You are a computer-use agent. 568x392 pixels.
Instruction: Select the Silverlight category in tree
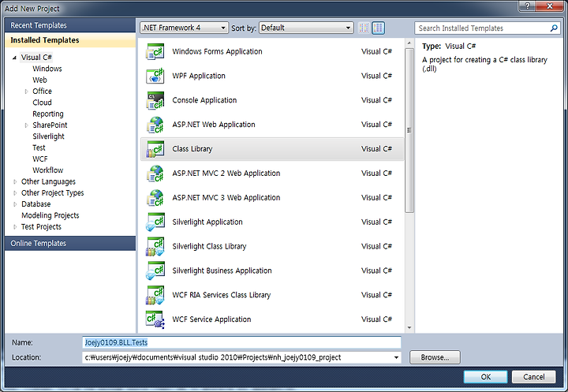tap(48, 136)
